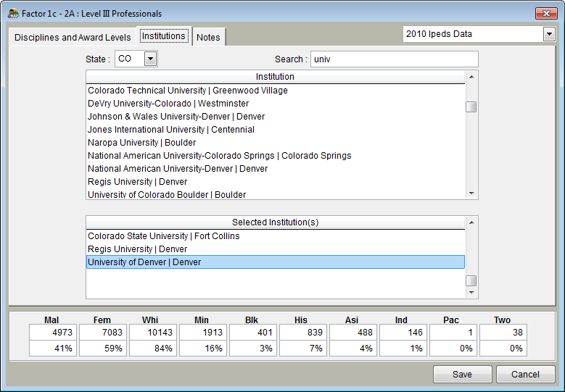Click the Blk count cell 401
This screenshot has height=392, width=565.
(253, 333)
